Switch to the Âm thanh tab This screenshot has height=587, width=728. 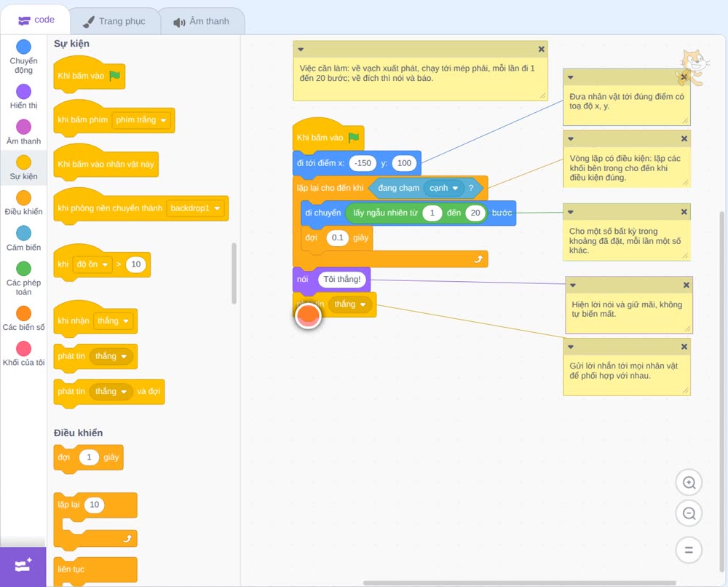pos(202,21)
